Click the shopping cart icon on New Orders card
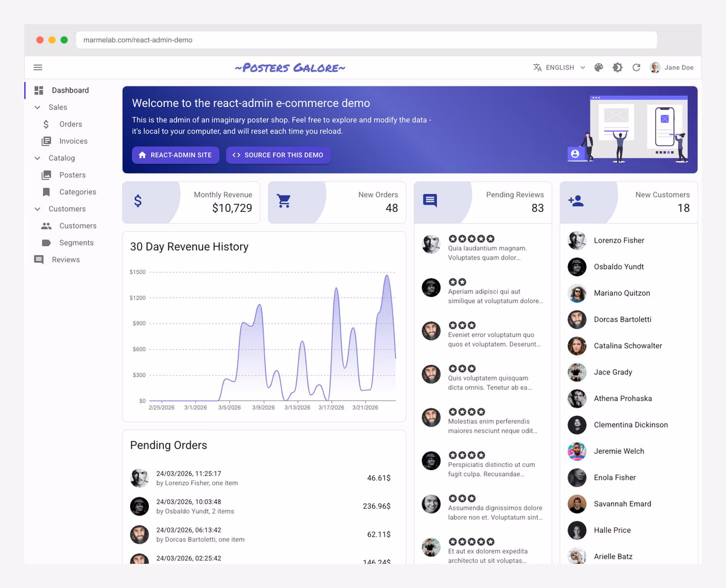This screenshot has width=726, height=588. [284, 201]
